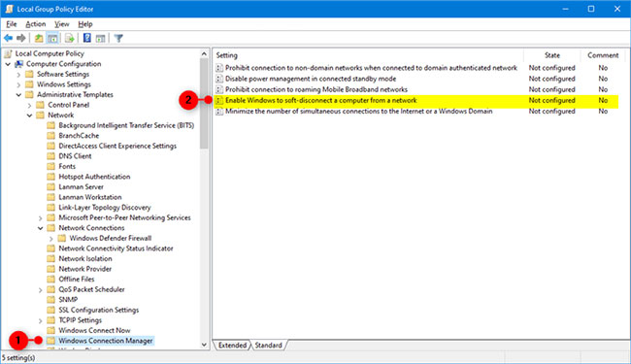Click Not configured state of Disable power management
Viewport: 631px width, 364px height.
pos(551,79)
